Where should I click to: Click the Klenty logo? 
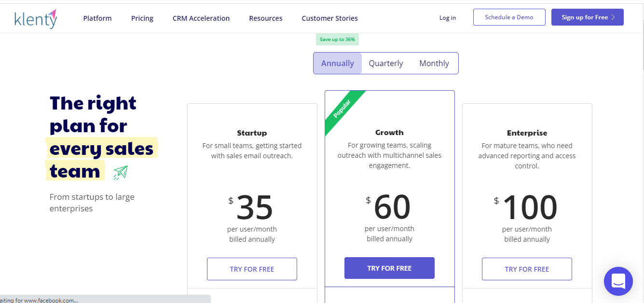(x=36, y=18)
